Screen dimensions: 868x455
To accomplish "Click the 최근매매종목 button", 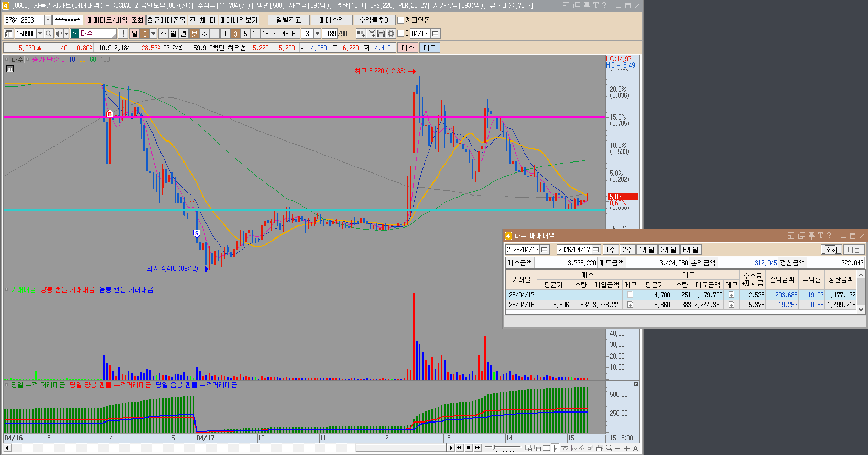I will [x=167, y=20].
